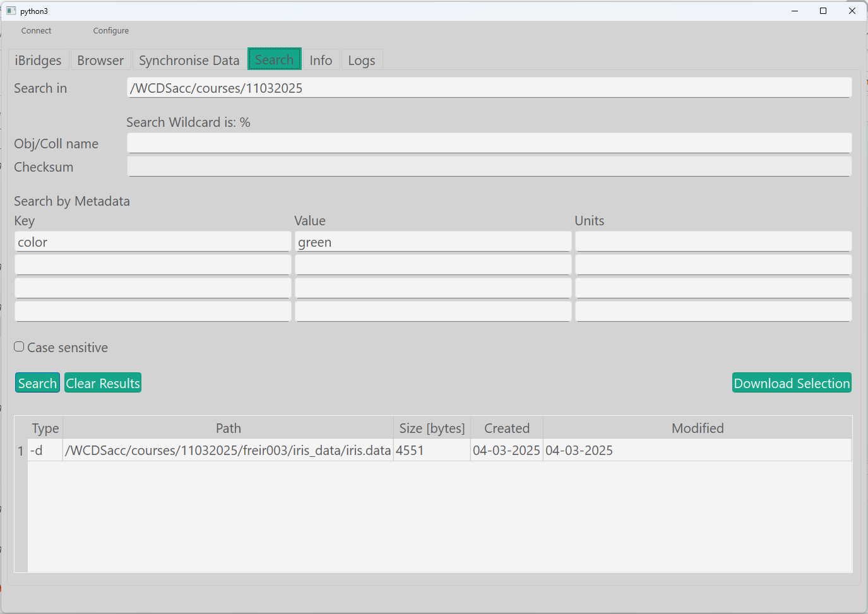
Task: Select the Created 04-03-2025 cell
Action: pos(507,451)
